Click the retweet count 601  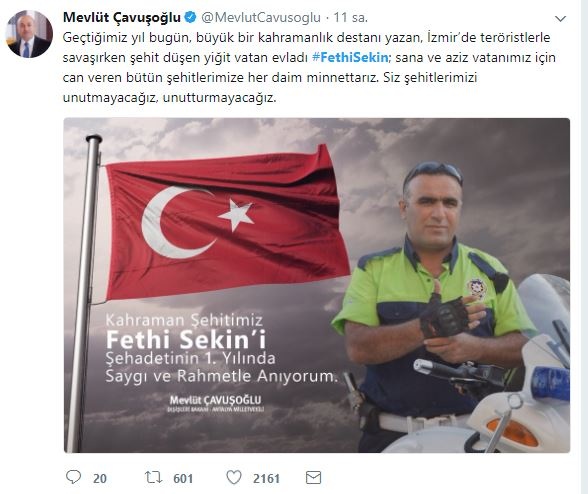click(183, 479)
